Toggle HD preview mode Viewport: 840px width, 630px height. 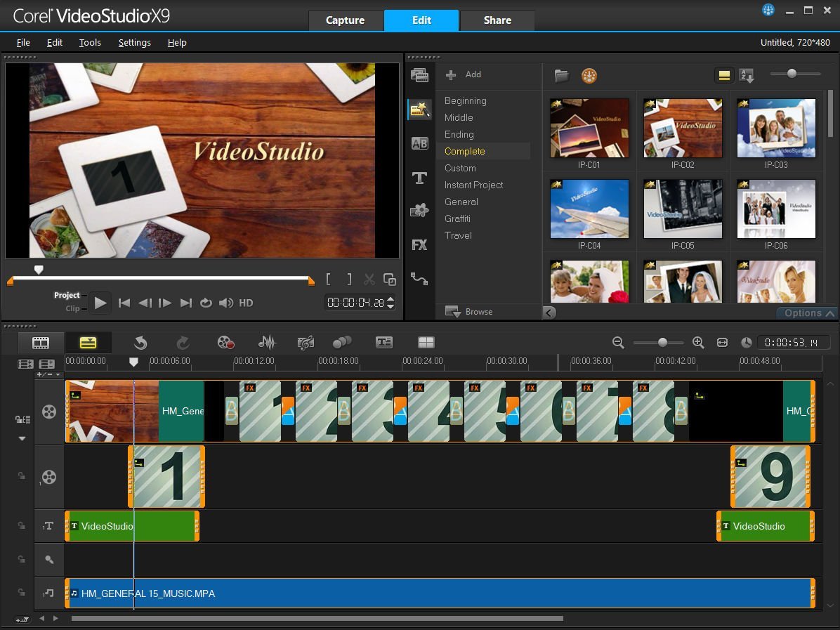pos(246,303)
